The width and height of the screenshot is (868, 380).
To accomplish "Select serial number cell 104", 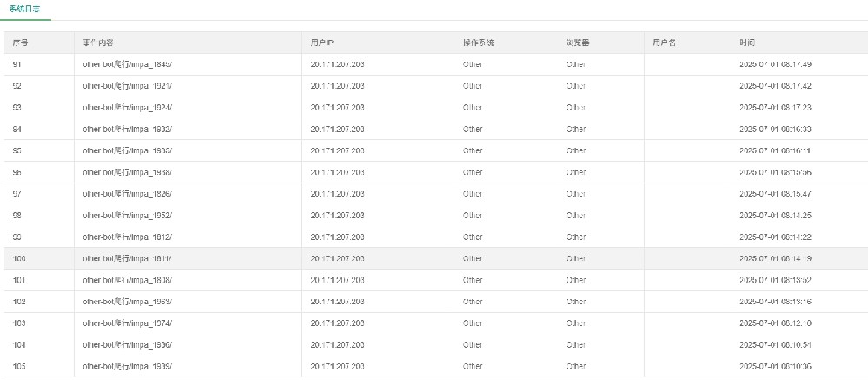I will pos(19,345).
